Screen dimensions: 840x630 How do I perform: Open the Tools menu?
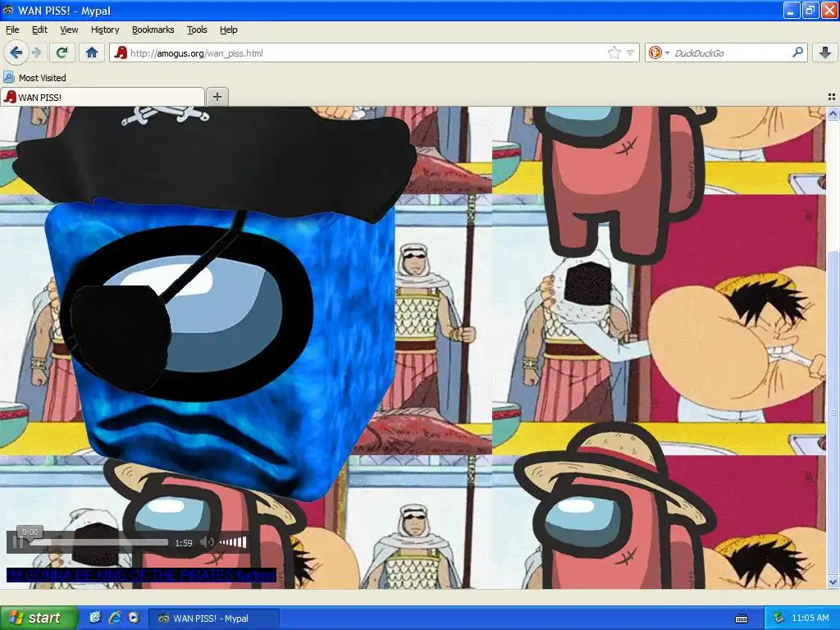coord(197,30)
